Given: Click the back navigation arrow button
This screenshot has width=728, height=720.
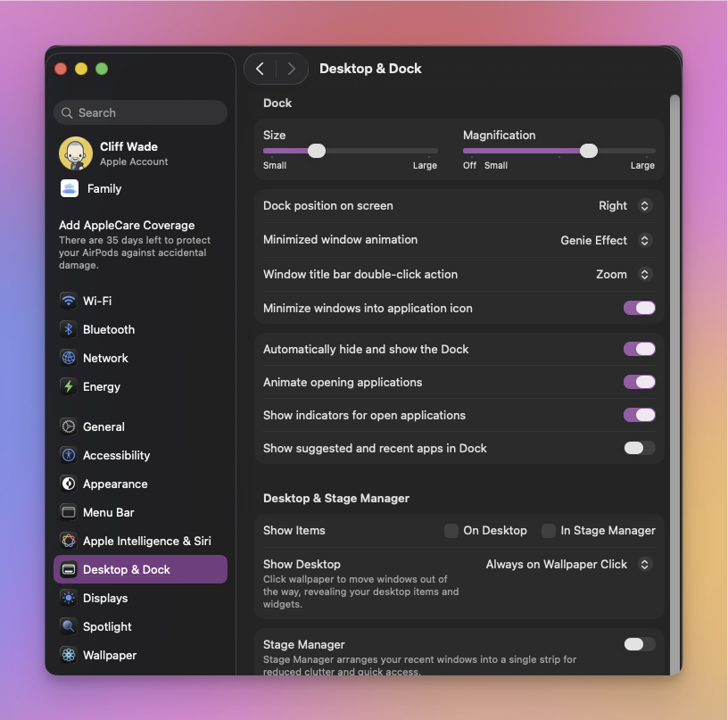Looking at the screenshot, I should 260,69.
